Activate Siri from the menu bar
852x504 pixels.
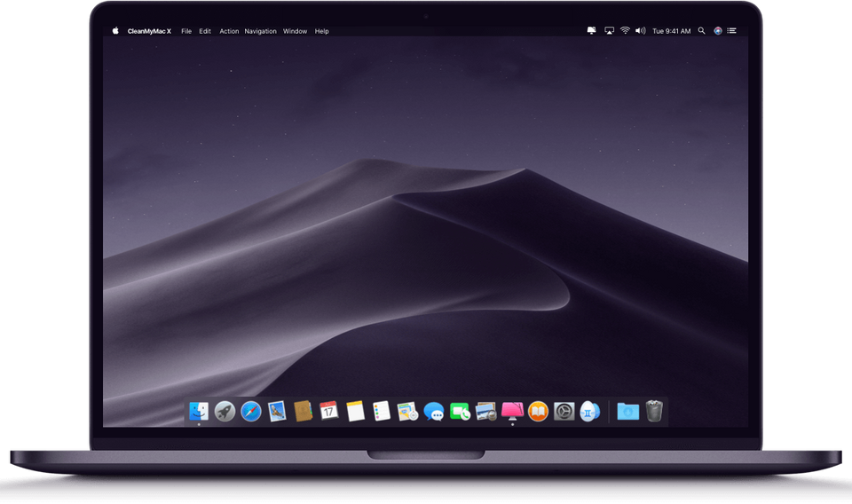[x=718, y=31]
